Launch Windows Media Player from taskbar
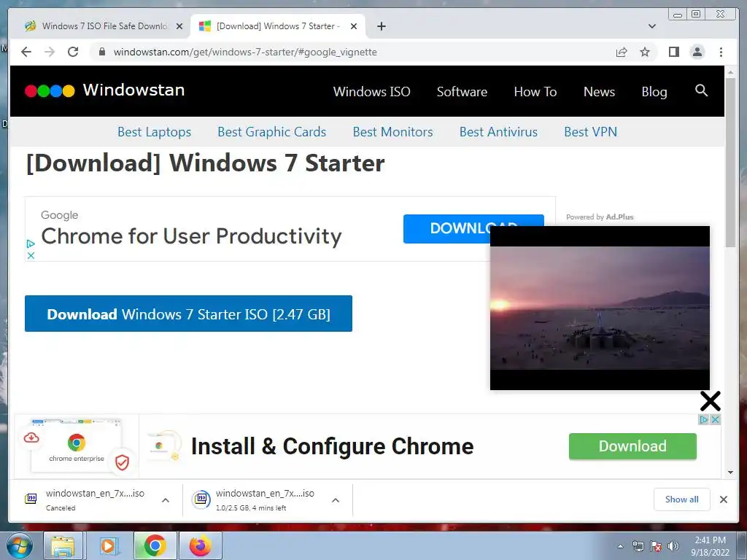The image size is (747, 560). click(x=109, y=545)
